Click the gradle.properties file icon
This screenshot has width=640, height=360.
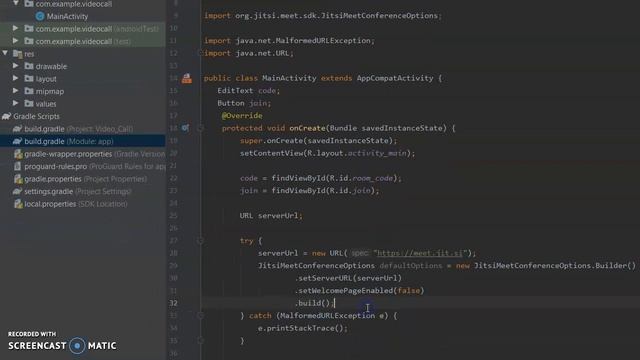click(18, 179)
